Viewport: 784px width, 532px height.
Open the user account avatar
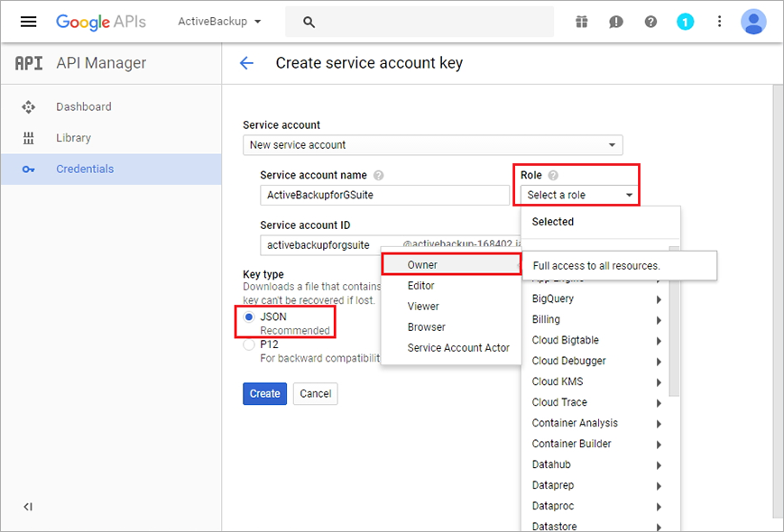coord(753,22)
